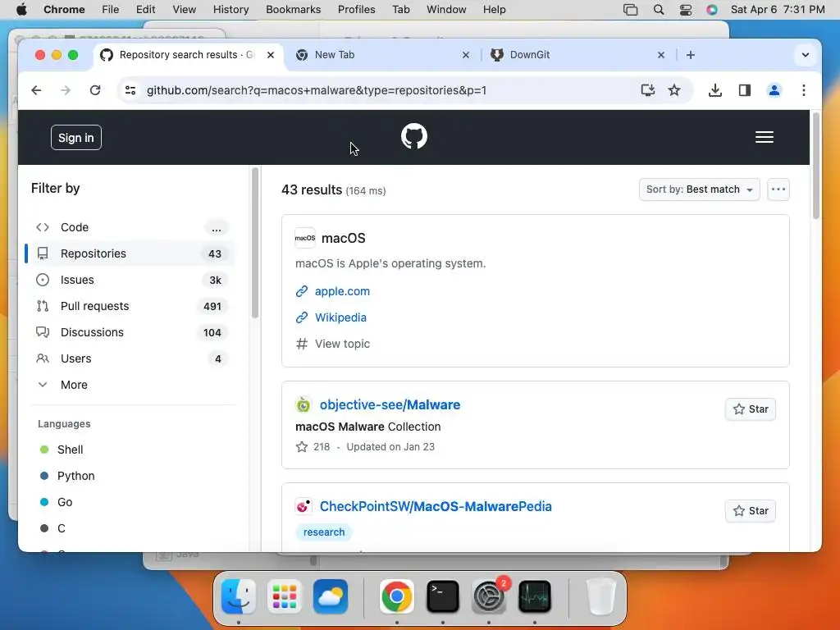Click the install app icon in address bar
Viewport: 840px width, 630px height.
[648, 90]
